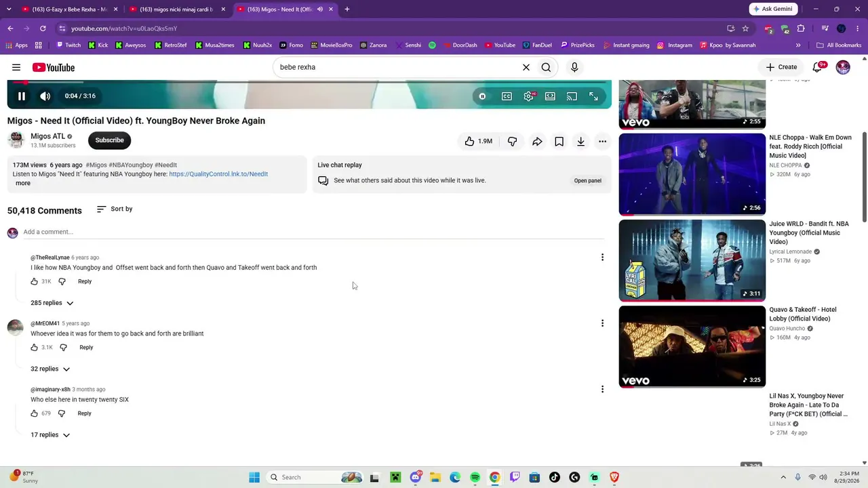The width and height of the screenshot is (868, 488).
Task: Open options menu for imaginary-x8h comment
Action: pos(602,389)
